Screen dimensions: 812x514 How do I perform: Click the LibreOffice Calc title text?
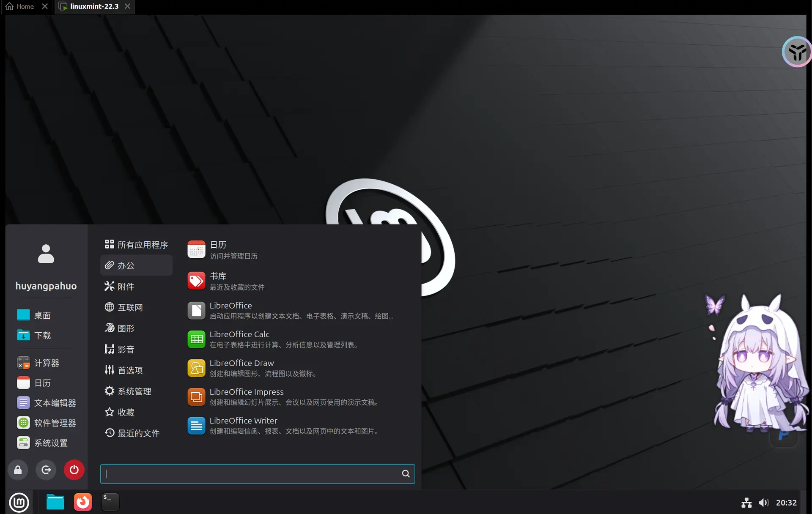239,334
